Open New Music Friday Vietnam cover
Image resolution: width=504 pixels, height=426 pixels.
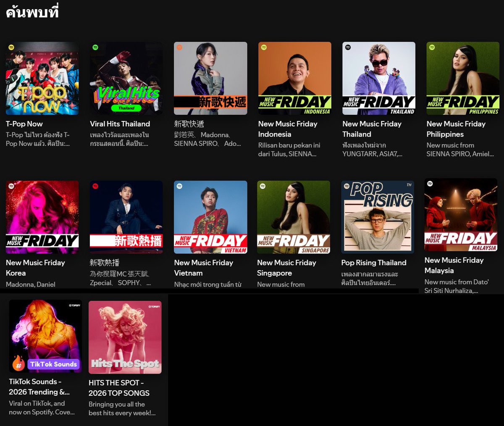(210, 217)
